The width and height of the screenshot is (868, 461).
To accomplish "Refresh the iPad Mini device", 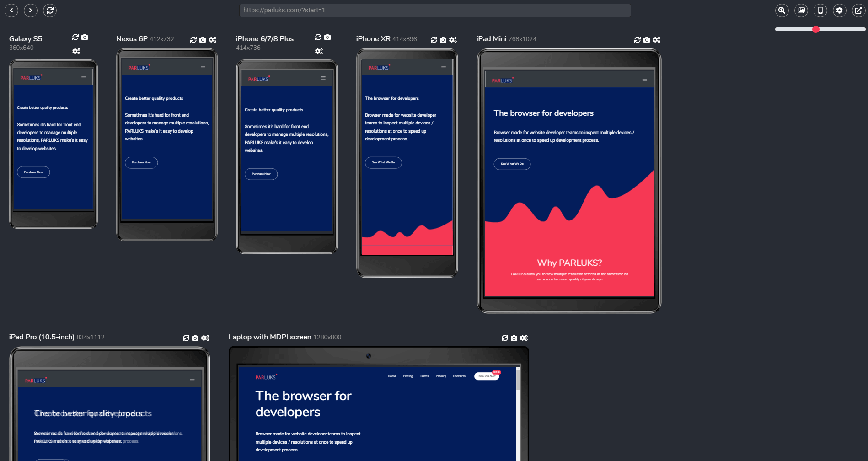I will 638,40.
